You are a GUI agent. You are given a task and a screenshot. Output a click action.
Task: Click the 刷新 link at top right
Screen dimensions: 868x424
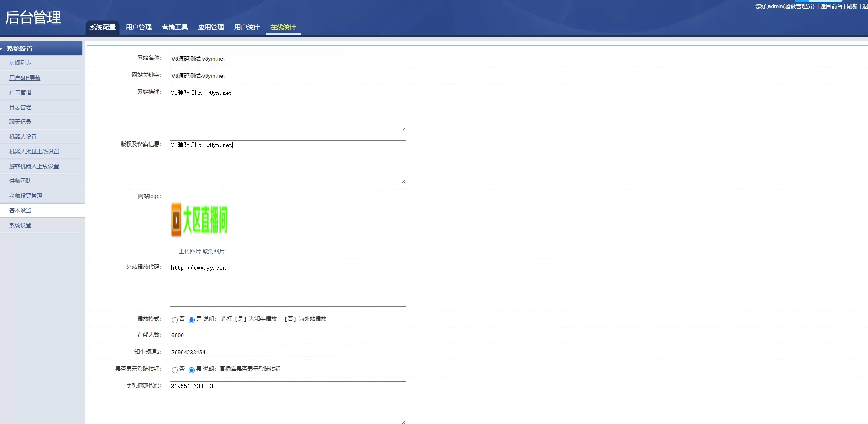852,6
